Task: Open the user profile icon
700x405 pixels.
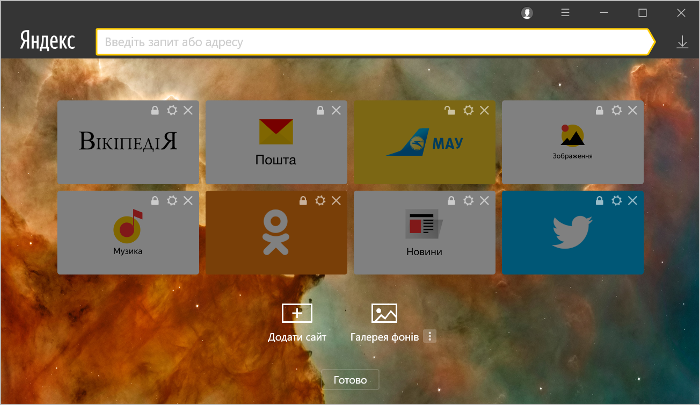Action: tap(527, 13)
